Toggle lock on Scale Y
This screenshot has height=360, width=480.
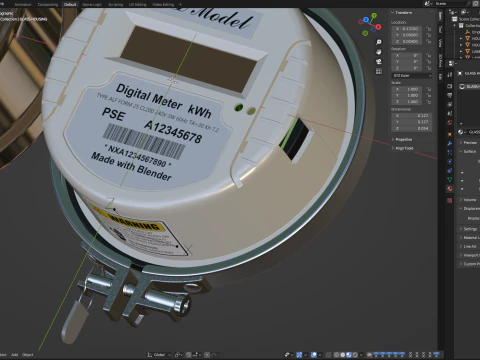429,95
